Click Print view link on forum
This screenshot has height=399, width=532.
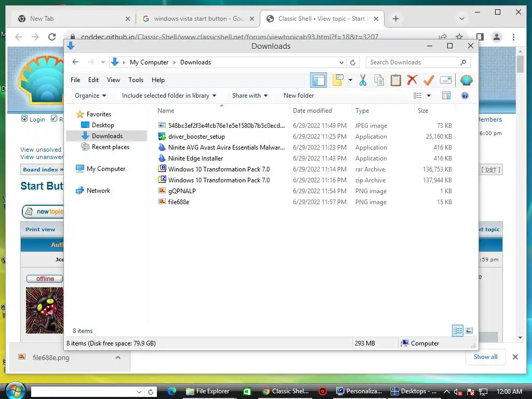pos(40,229)
